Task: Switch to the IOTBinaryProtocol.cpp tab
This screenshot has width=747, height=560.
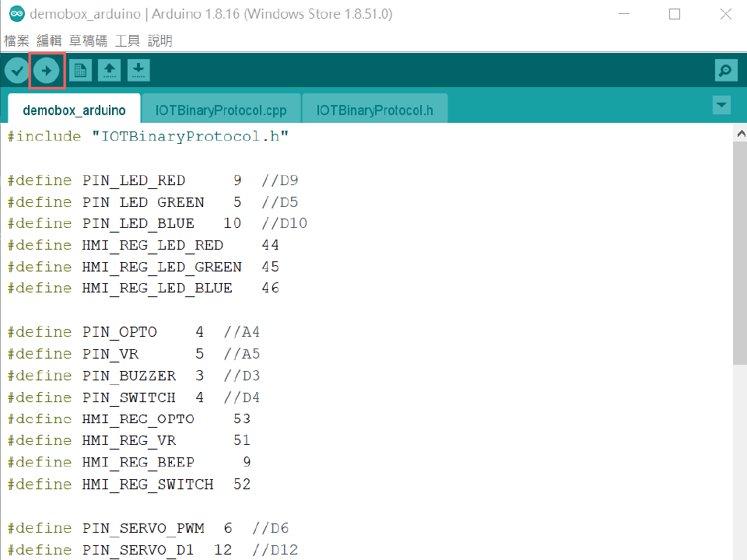Action: 221,110
